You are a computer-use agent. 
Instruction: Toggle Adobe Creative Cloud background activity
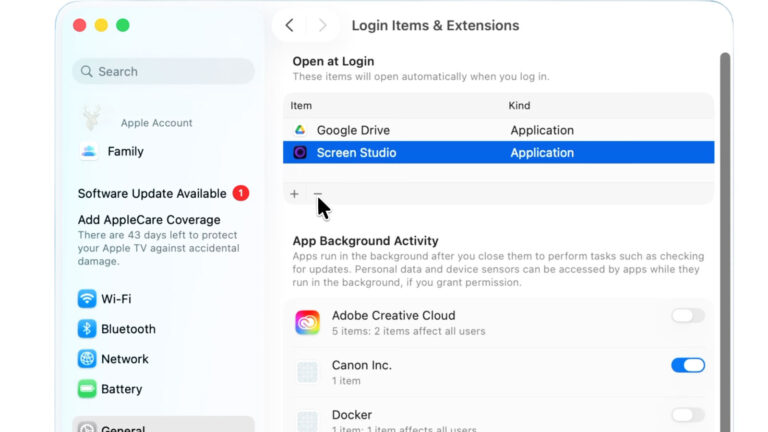(688, 315)
